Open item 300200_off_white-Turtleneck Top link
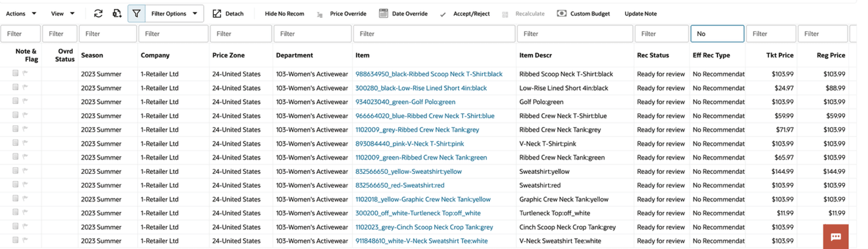This screenshot has width=868, height=249. [x=418, y=213]
